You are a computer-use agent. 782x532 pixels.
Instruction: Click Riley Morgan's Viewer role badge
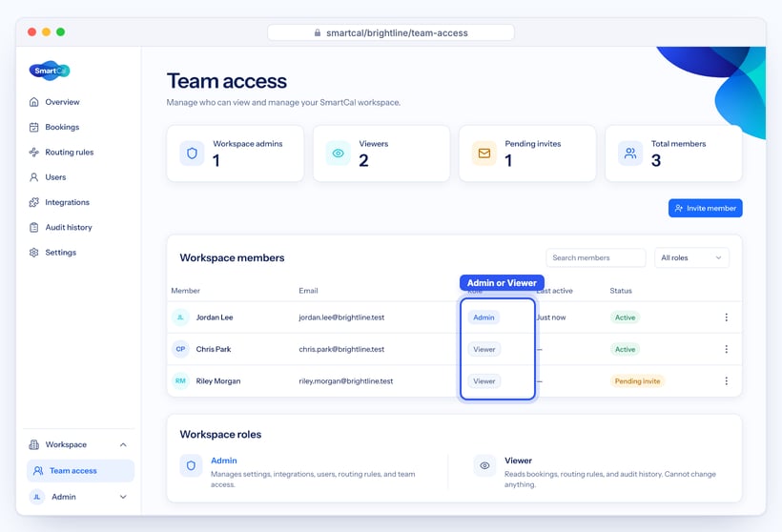tap(484, 381)
